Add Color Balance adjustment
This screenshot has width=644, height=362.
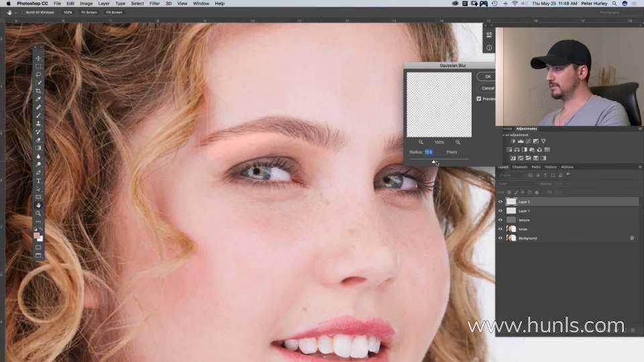pos(517,149)
